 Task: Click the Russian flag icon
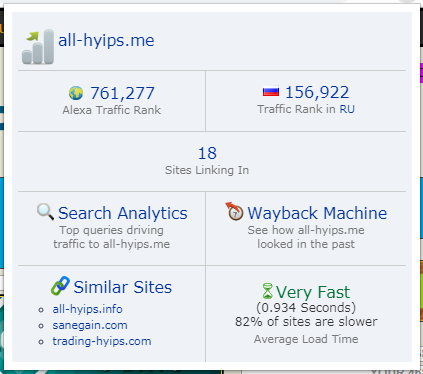pos(271,92)
